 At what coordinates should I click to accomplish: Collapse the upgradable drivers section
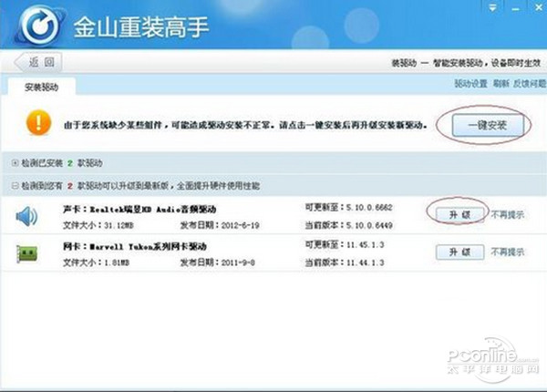pyautogui.click(x=15, y=186)
